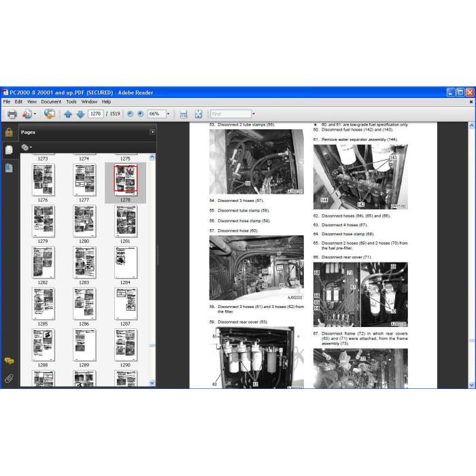
Task: Select the page 1276 thumbnail
Action: pos(43,180)
